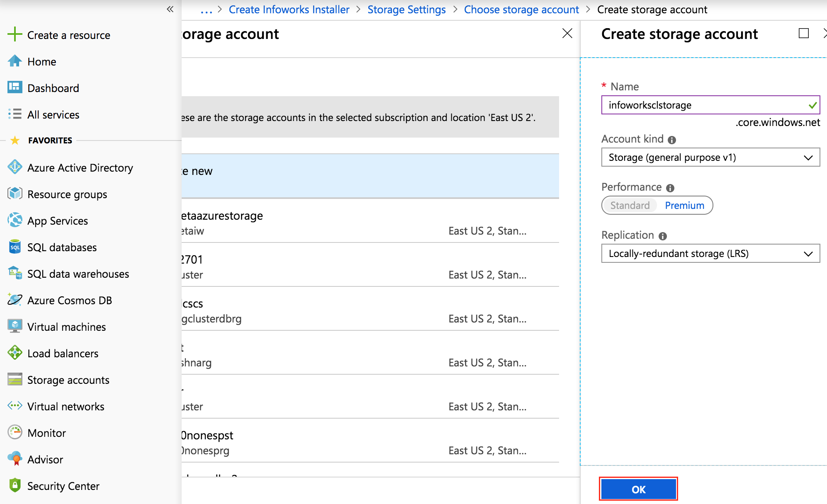Open Storage Settings breadcrumb link

click(x=406, y=10)
